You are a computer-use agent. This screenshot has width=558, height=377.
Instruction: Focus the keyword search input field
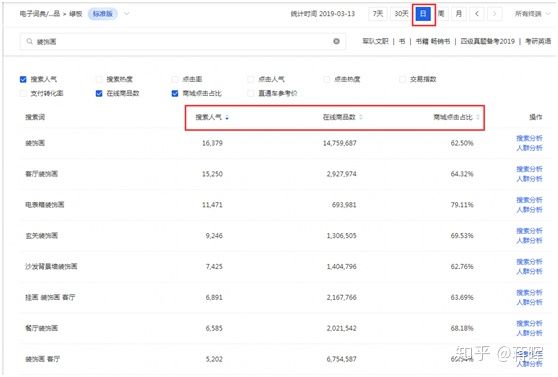point(183,42)
